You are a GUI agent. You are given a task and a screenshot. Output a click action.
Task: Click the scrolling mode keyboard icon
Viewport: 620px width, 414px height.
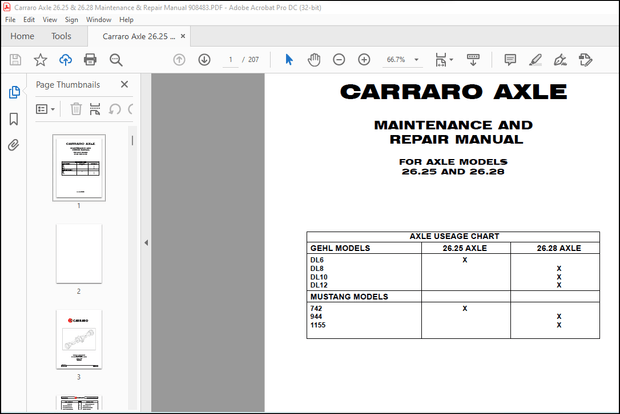[473, 60]
